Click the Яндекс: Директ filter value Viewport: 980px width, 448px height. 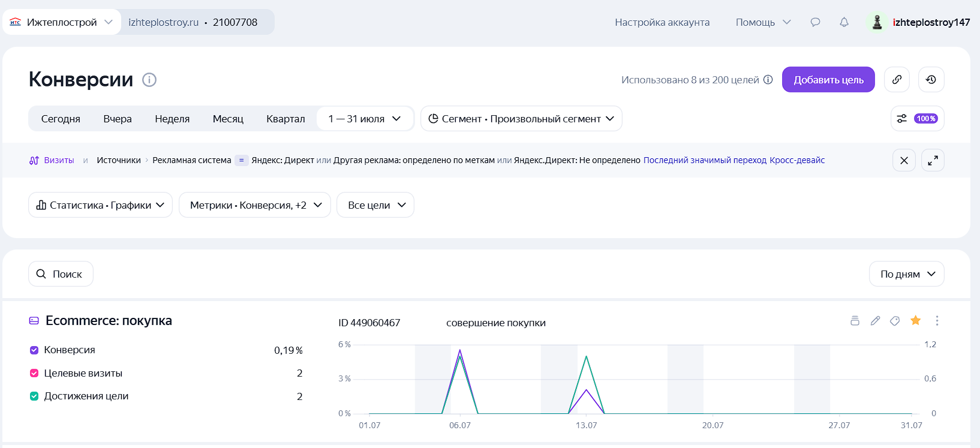coord(282,160)
